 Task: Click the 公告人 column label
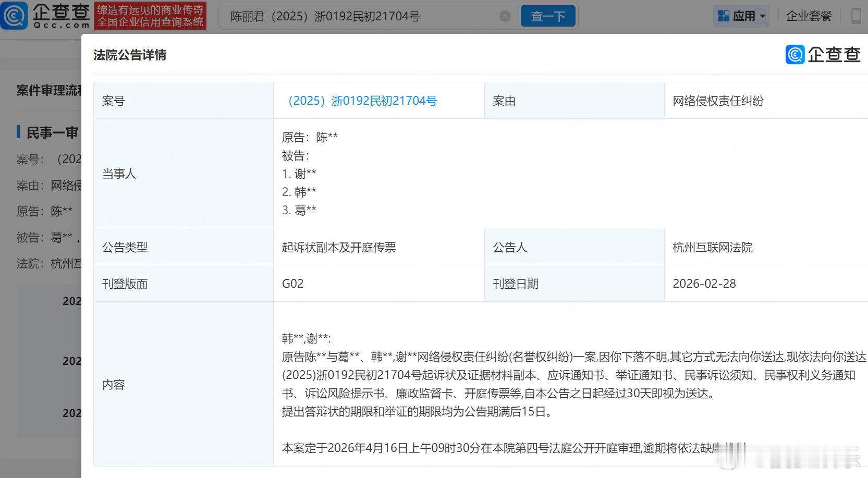pyautogui.click(x=510, y=247)
